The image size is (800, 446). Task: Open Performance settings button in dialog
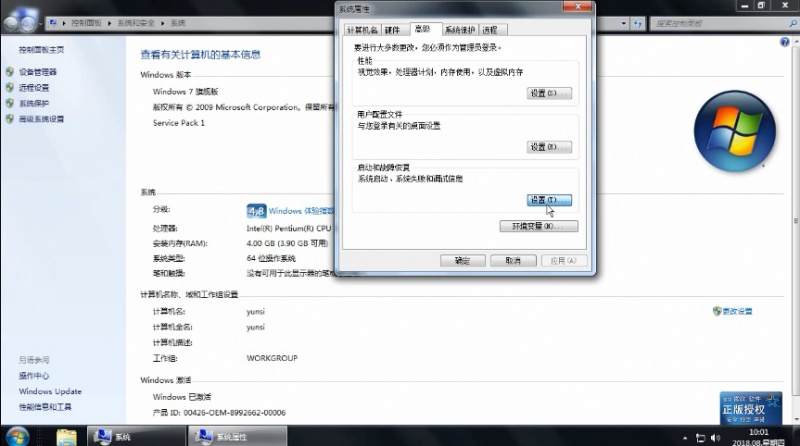[x=549, y=93]
